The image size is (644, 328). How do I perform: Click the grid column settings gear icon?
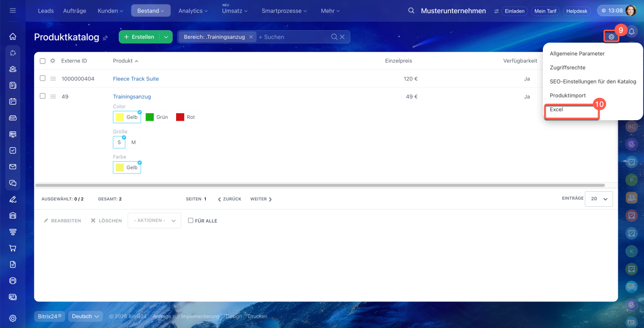[53, 61]
